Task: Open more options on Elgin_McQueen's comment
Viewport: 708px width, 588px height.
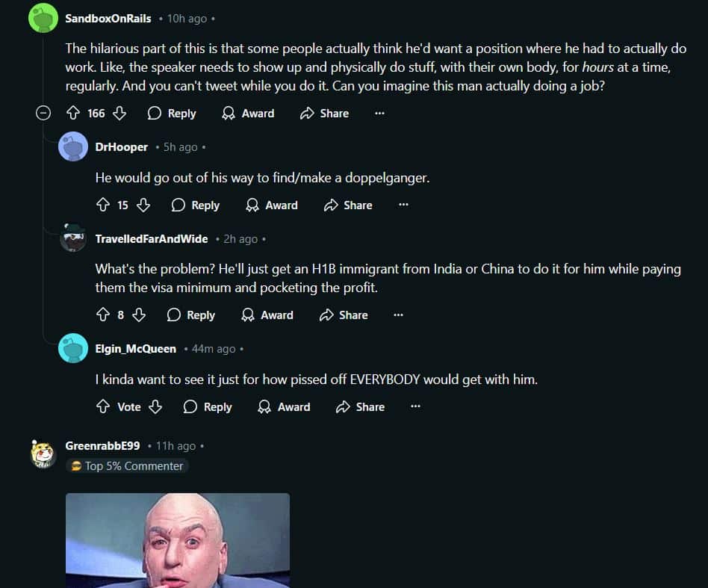Action: pyautogui.click(x=415, y=407)
